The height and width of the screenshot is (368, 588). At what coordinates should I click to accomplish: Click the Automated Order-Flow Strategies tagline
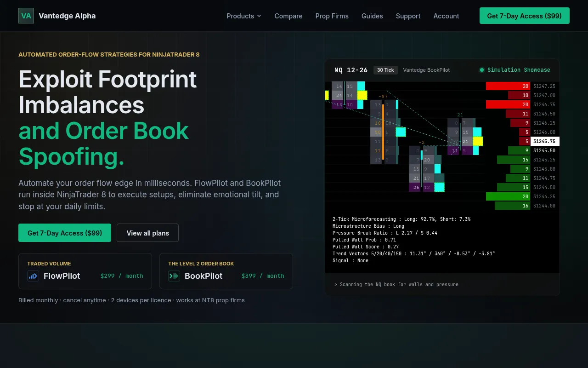coord(109,54)
